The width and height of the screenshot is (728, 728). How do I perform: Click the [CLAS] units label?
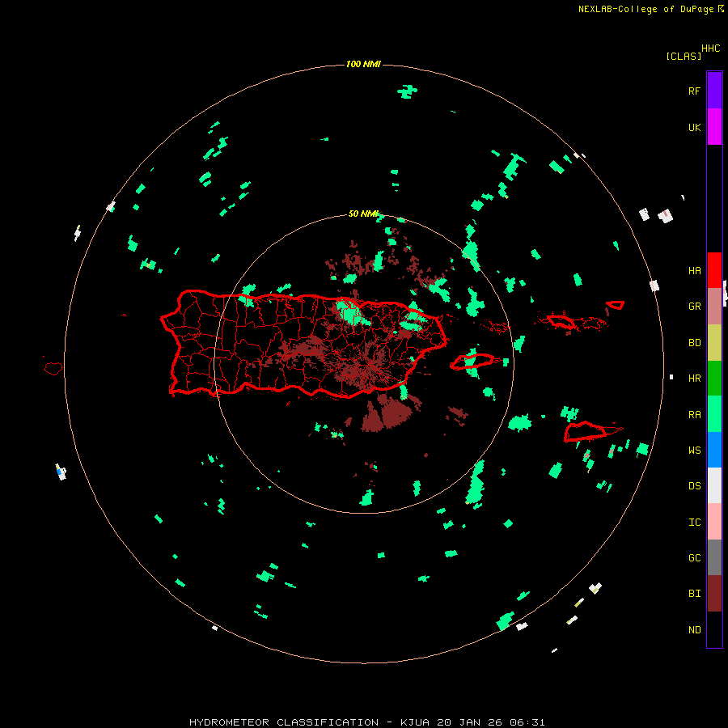pyautogui.click(x=684, y=56)
